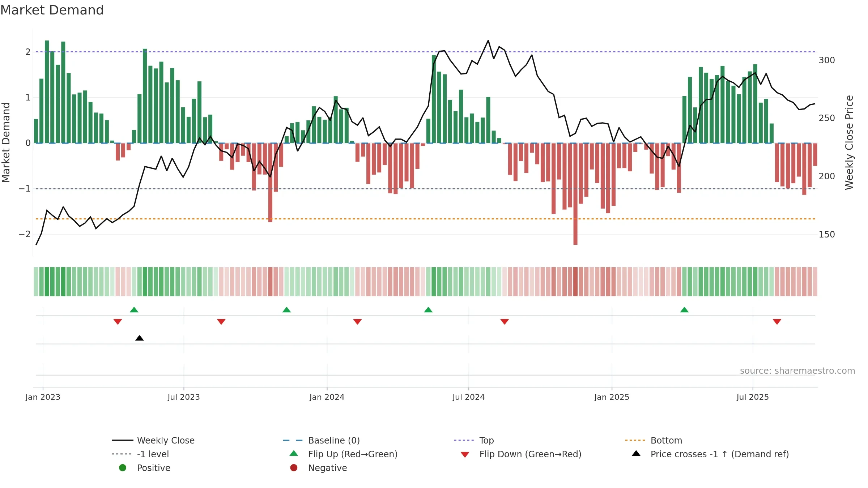Click the flip-up marker near Nov 2023
868x488 pixels.
(x=287, y=310)
